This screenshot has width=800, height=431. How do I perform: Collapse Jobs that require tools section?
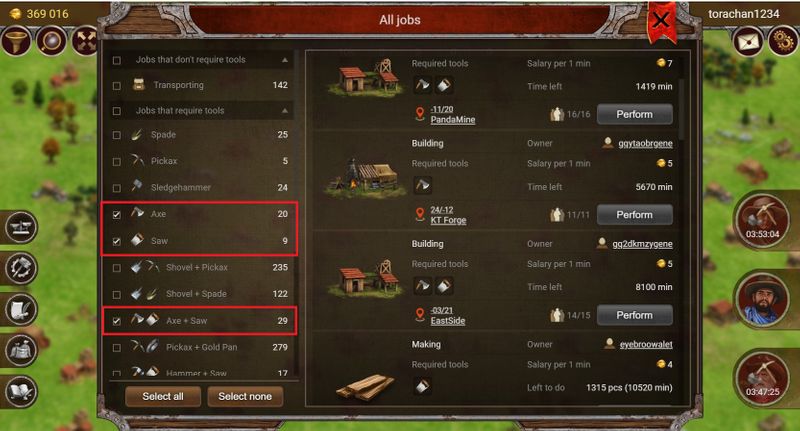(x=285, y=111)
